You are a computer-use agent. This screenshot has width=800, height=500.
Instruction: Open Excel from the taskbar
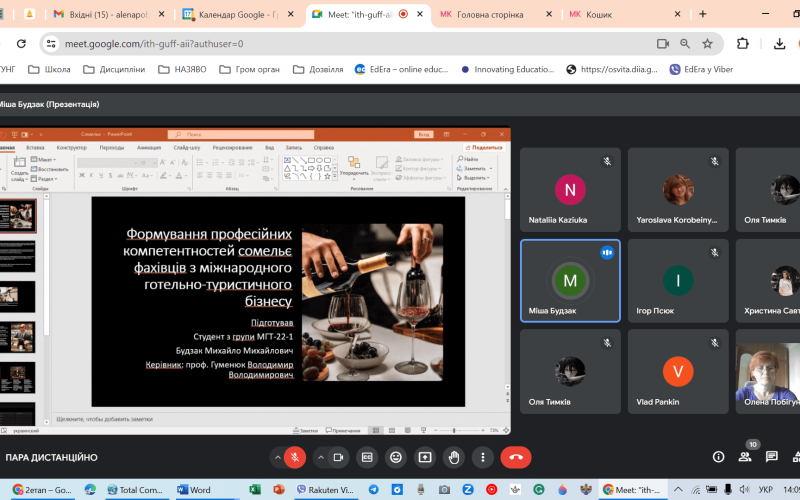click(255, 489)
